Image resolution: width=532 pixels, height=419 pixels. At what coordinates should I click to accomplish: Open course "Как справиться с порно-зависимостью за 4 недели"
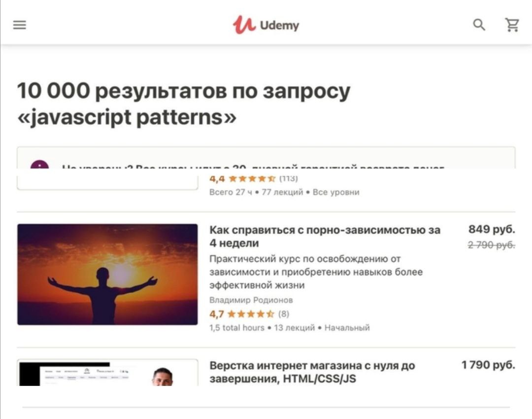point(325,236)
